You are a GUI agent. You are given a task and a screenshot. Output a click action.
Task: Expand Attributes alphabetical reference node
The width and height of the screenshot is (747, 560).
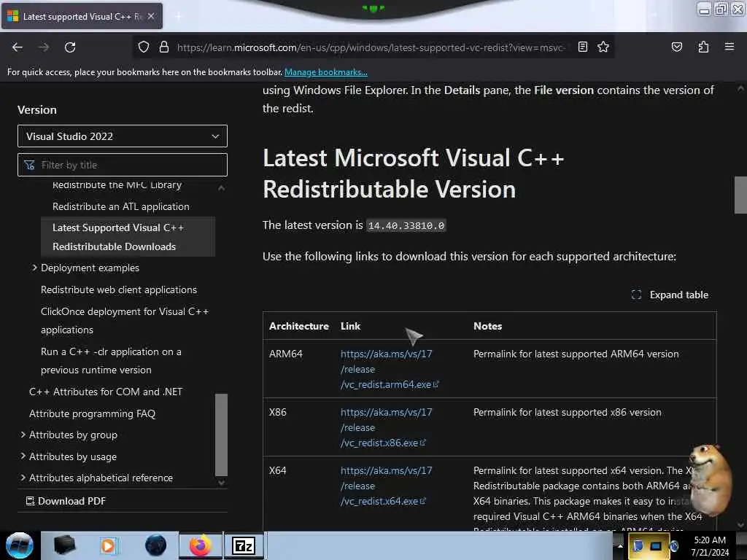pyautogui.click(x=23, y=477)
